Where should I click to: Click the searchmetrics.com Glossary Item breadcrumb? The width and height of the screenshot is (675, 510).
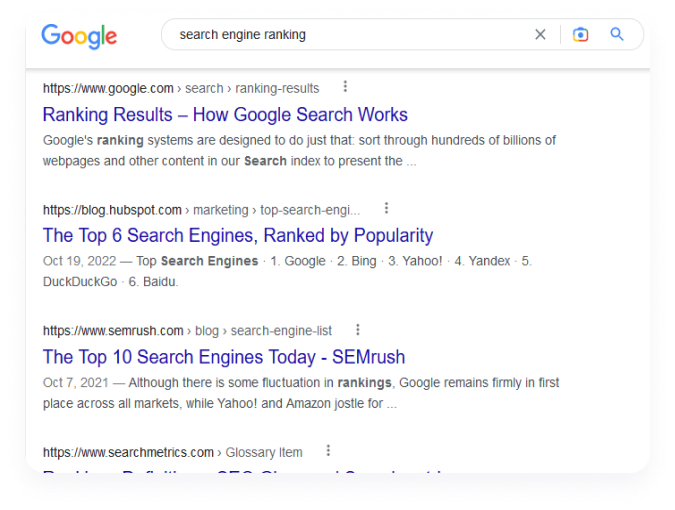tap(172, 452)
